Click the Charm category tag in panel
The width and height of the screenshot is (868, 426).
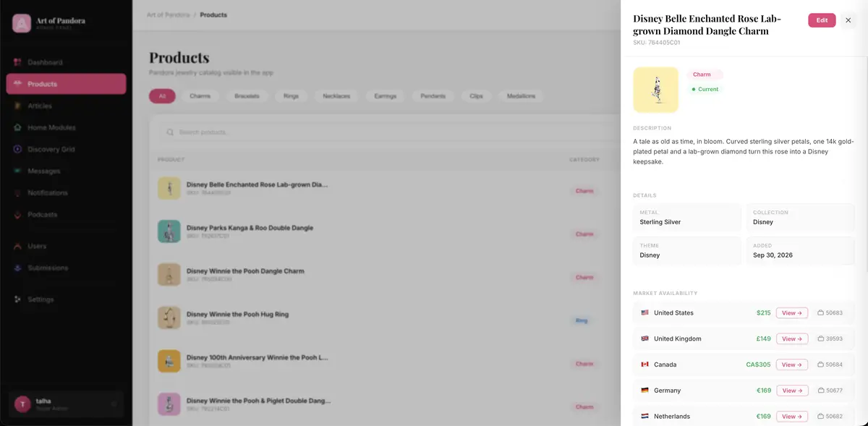[x=705, y=74]
